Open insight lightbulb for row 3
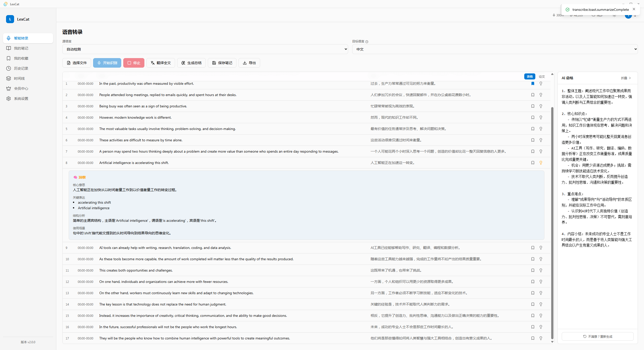 [x=541, y=106]
